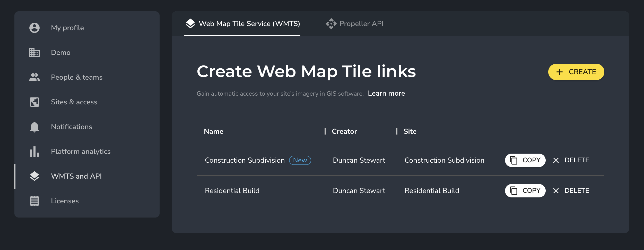644x250 pixels.
Task: Click the Site column header
Action: [410, 131]
